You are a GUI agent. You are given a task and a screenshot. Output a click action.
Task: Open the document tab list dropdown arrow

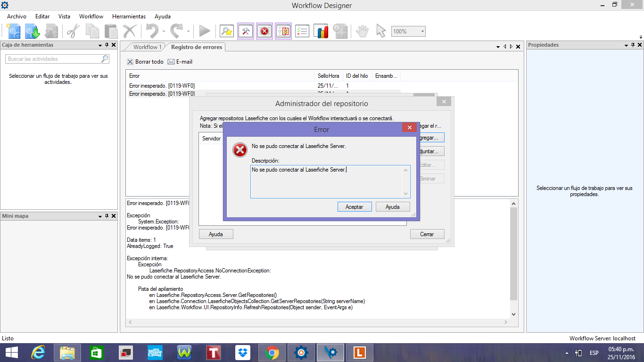(x=498, y=47)
